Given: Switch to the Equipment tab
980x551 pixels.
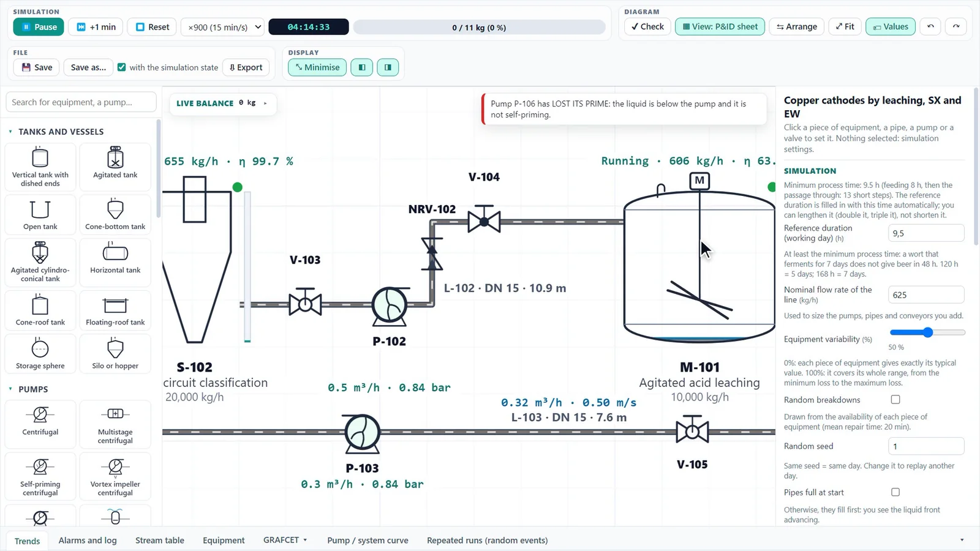Looking at the screenshot, I should (x=224, y=540).
